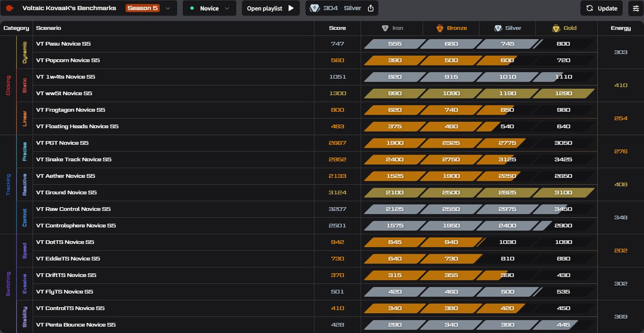Click the Switching category label

click(x=8, y=284)
